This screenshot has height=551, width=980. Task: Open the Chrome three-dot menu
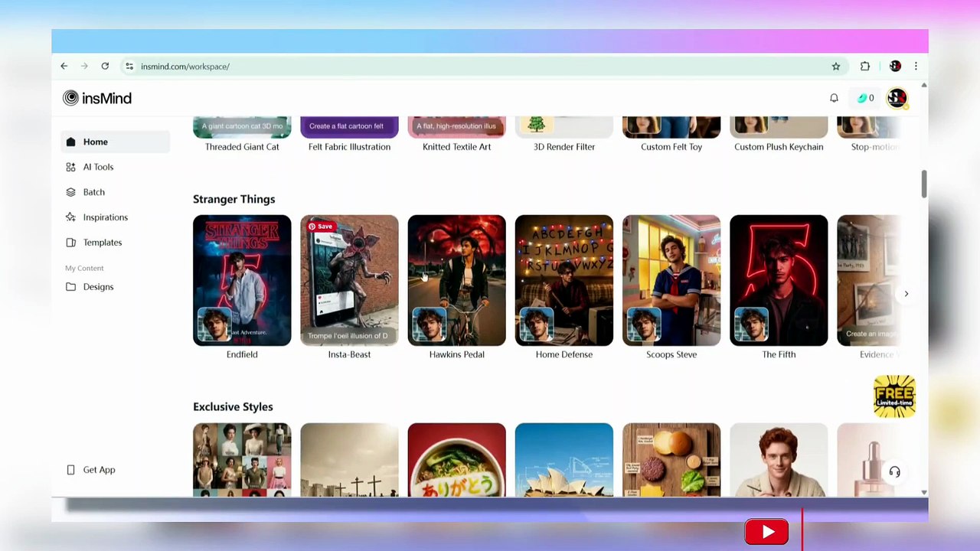916,67
